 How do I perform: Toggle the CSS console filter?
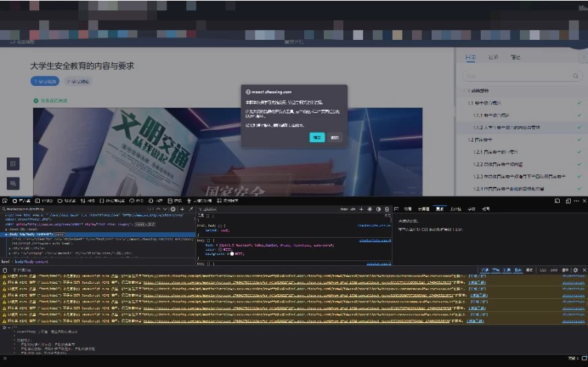tap(543, 270)
